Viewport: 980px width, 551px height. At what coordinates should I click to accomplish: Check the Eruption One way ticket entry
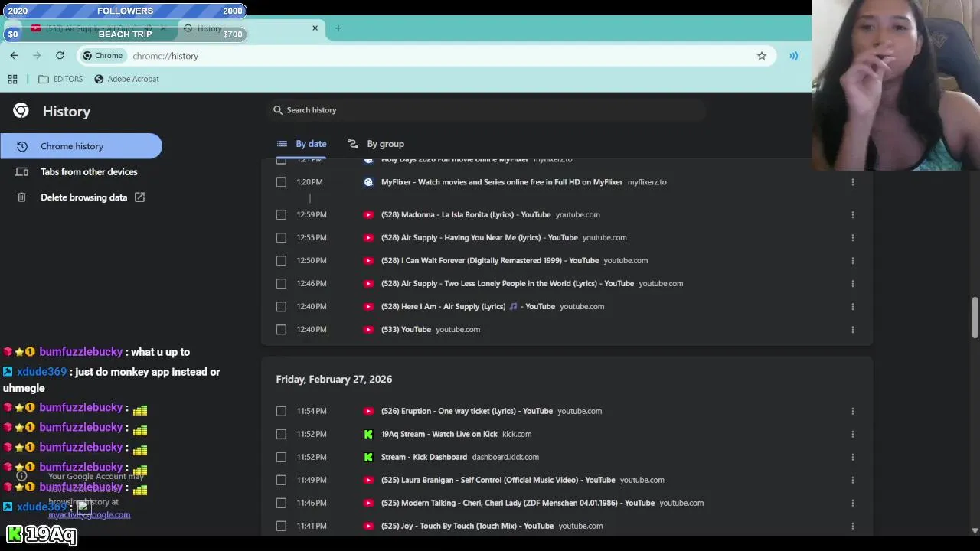point(281,412)
